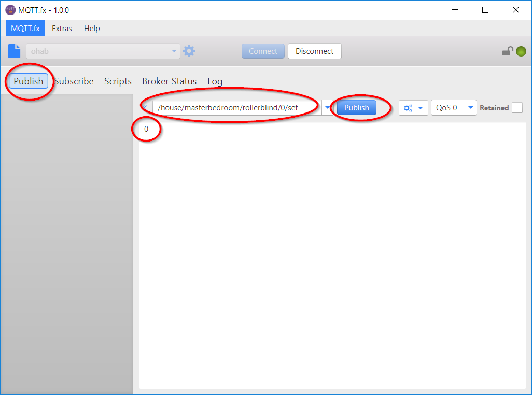The height and width of the screenshot is (395, 532).
Task: Open the ohab connection profile dropdown
Action: click(103, 51)
